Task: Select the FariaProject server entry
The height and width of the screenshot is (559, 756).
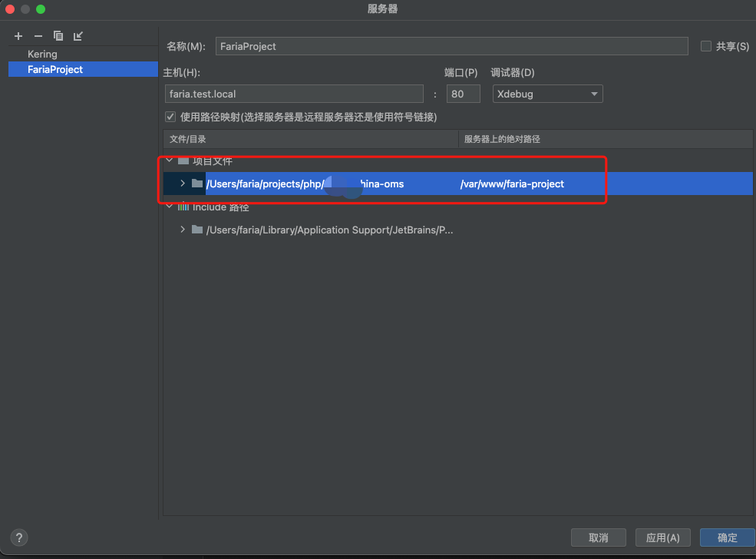Action: pyautogui.click(x=83, y=69)
